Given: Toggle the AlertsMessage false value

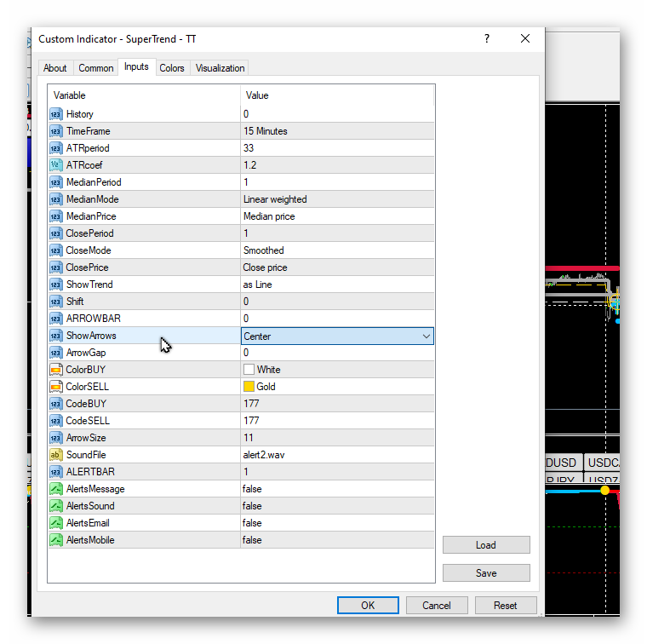Looking at the screenshot, I should 337,489.
